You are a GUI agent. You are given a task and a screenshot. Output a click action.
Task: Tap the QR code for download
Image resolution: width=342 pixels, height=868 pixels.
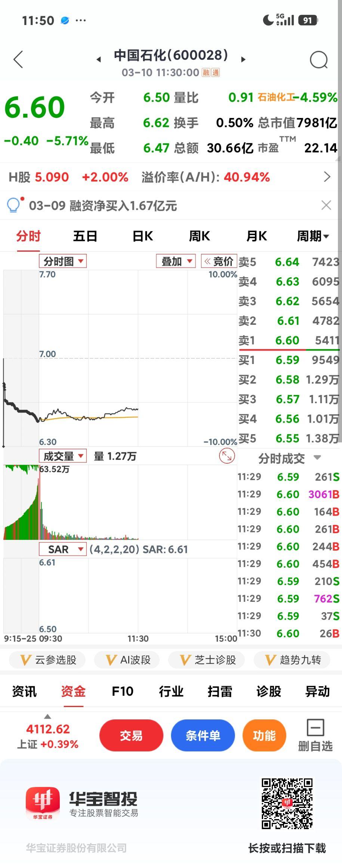click(287, 803)
